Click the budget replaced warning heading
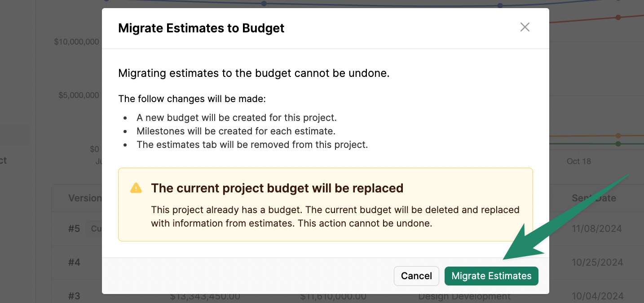This screenshot has height=303, width=644. [x=277, y=188]
